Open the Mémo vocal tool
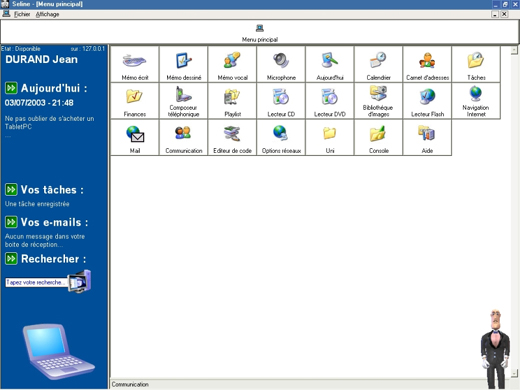 click(232, 64)
